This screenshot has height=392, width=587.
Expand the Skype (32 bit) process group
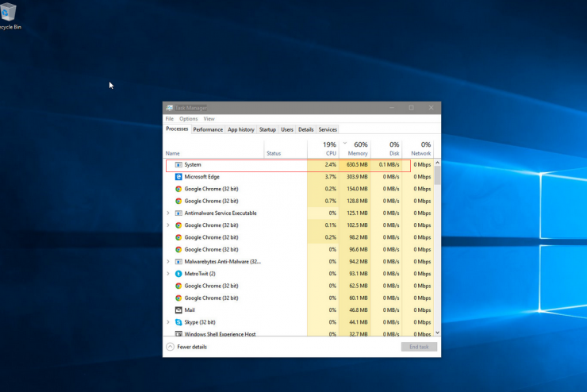coord(168,322)
